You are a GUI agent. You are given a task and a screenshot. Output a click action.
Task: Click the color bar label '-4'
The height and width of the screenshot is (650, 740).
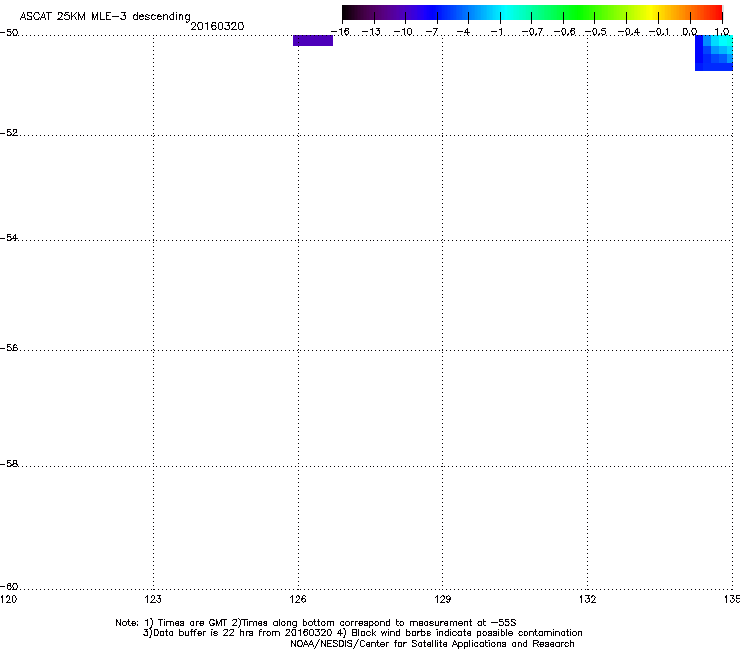coord(463,32)
